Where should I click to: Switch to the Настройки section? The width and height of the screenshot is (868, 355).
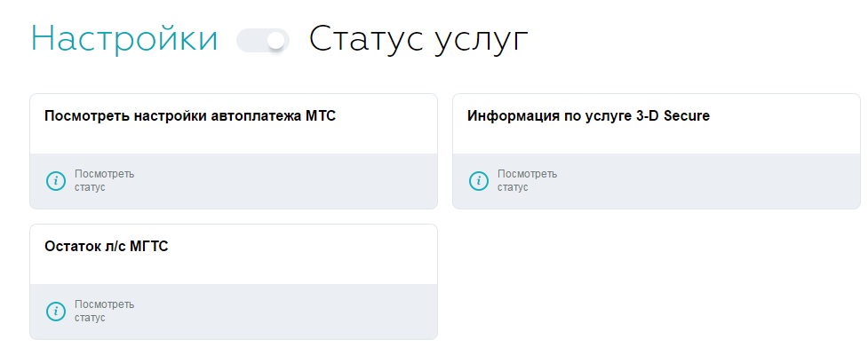[x=124, y=40]
